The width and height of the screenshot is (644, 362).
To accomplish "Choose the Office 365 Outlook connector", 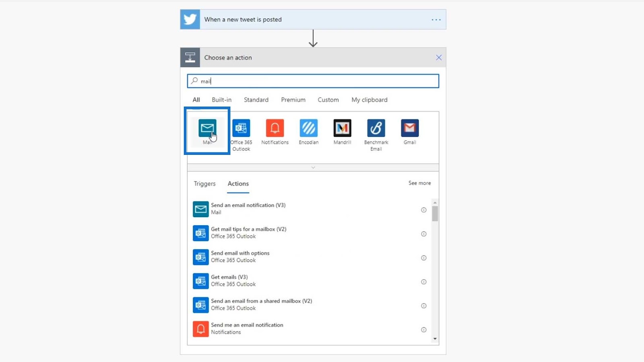I will pyautogui.click(x=241, y=128).
